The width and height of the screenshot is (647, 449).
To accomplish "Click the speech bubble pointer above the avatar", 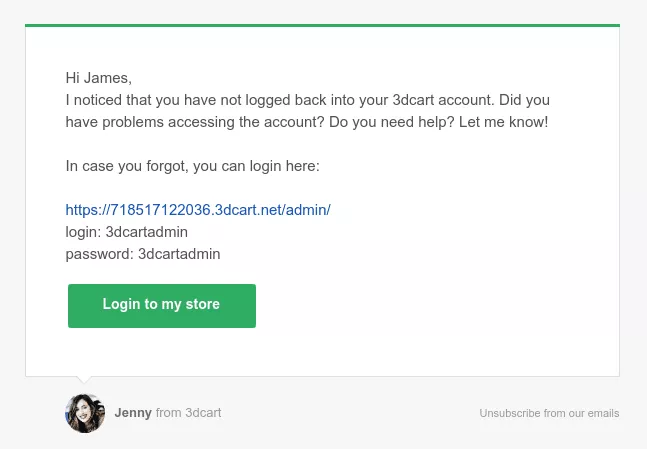I will coord(85,381).
